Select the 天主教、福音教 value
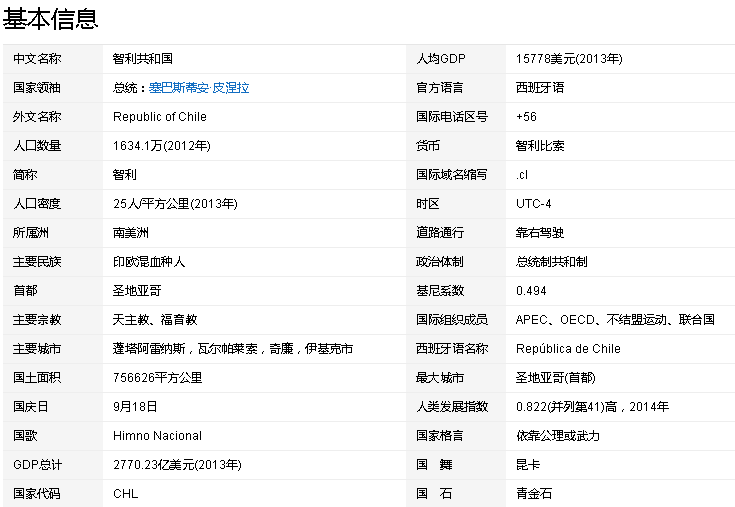The image size is (735, 507). point(155,320)
